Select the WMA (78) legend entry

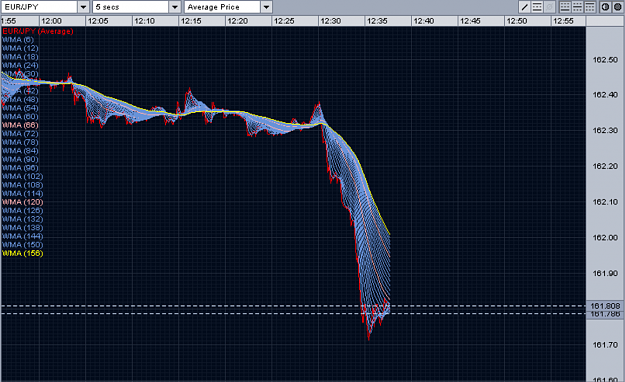(20, 142)
